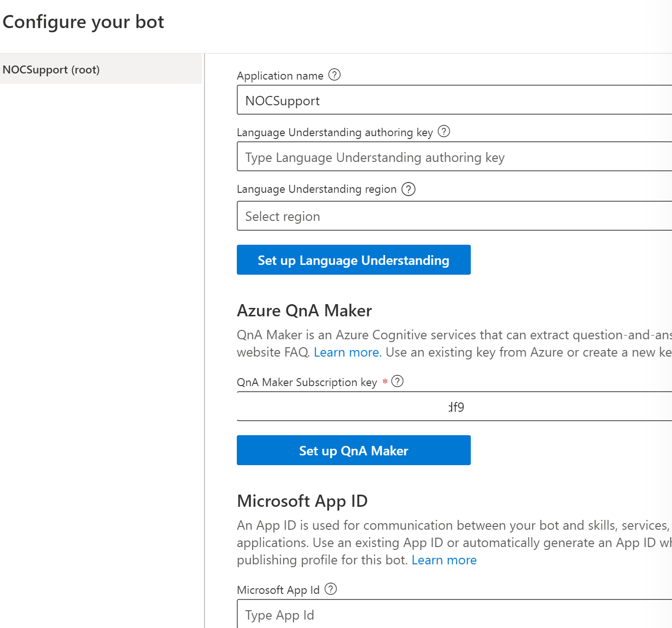
Task: Open the Microsoft App Id help tooltip icon
Action: 330,589
